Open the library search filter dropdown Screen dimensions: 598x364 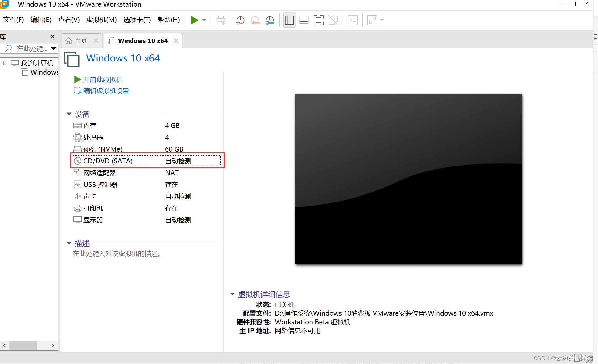[53, 48]
